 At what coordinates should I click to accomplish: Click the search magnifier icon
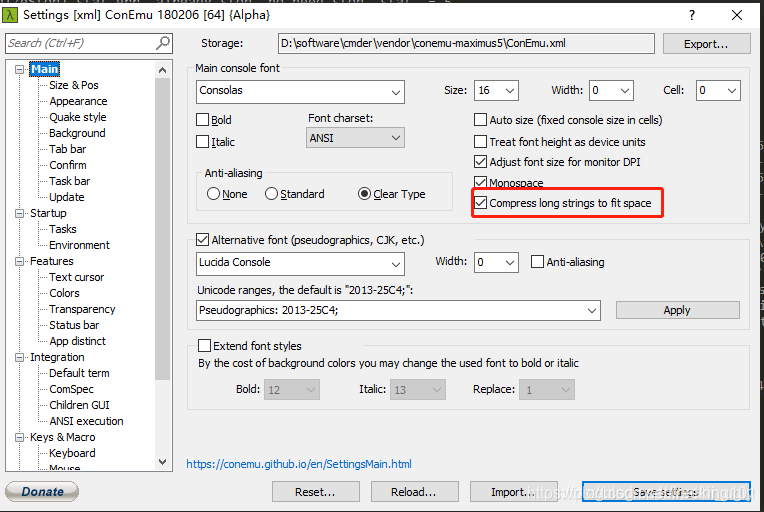(163, 43)
